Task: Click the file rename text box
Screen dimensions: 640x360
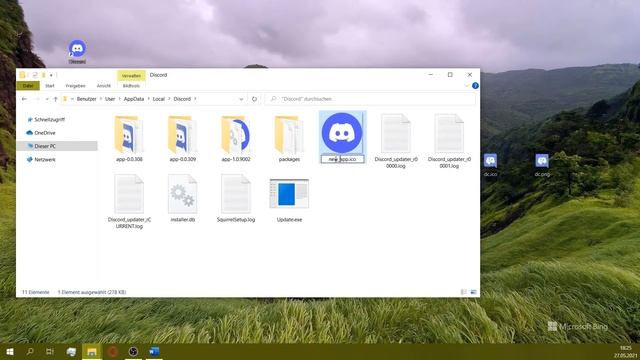Action: pos(342,159)
